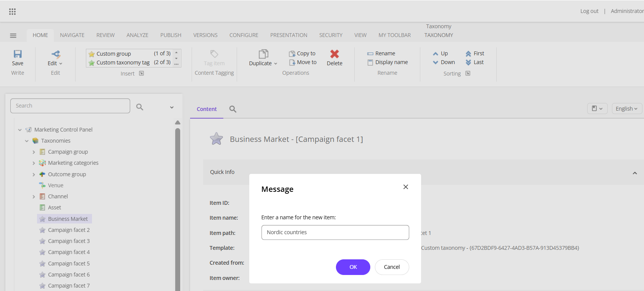The width and height of the screenshot is (644, 291).
Task: Switch to the CONFIGURE ribbon tab
Action: point(244,35)
